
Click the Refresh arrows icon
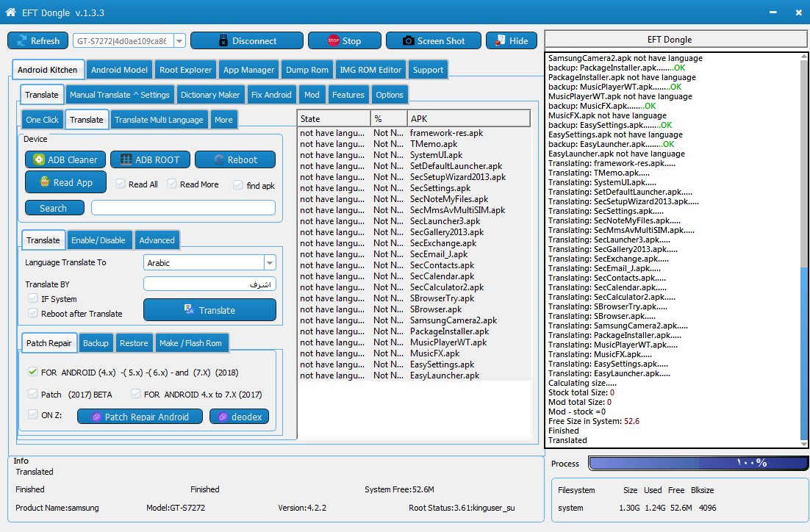pos(22,41)
